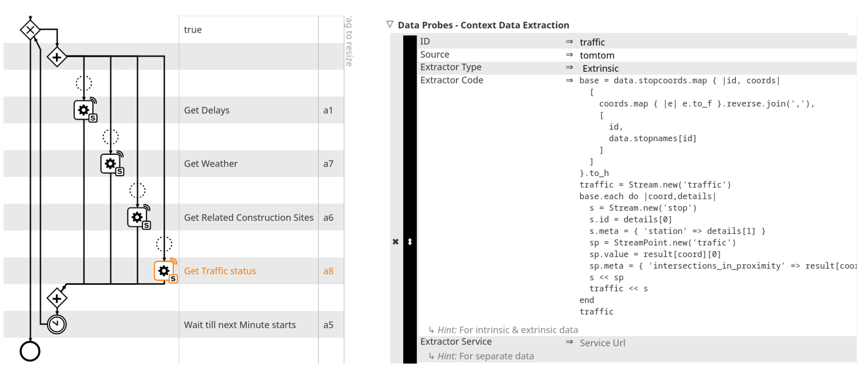Click the upper parallel plus gateway
The height and width of the screenshot is (372, 868).
[57, 57]
